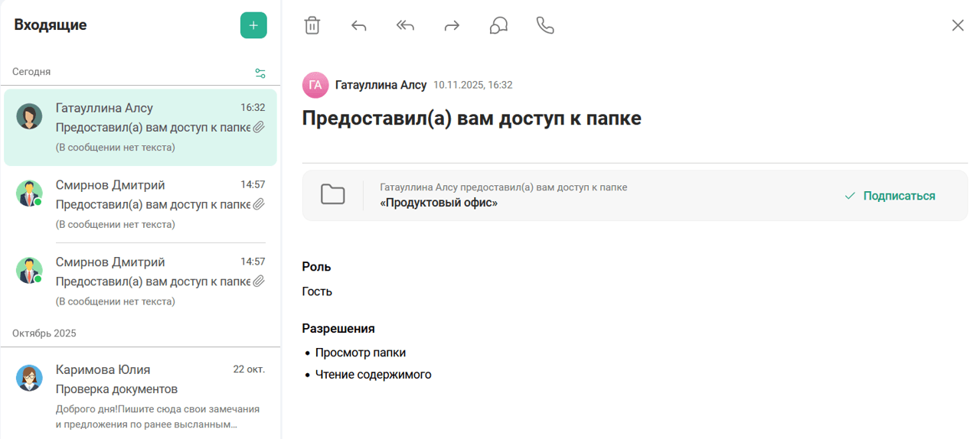The image size is (980, 439).
Task: Delete the message with trash icon
Action: pos(312,25)
